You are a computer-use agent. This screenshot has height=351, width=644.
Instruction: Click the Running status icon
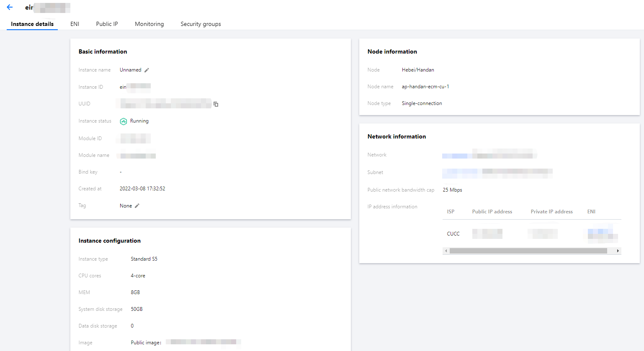pyautogui.click(x=123, y=121)
